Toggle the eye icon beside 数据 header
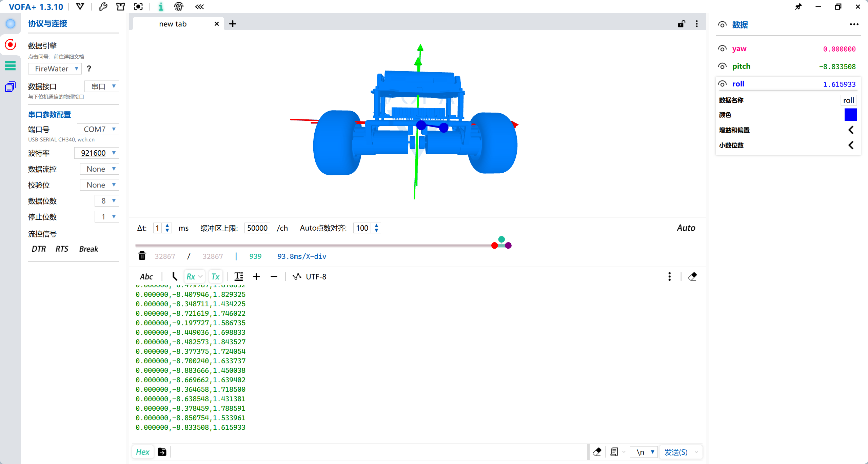Image resolution: width=868 pixels, height=464 pixels. [722, 24]
